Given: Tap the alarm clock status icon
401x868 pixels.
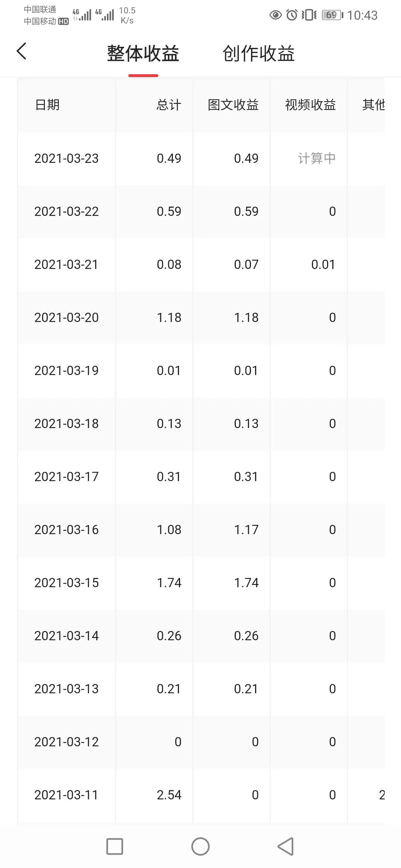Looking at the screenshot, I should coord(292,15).
